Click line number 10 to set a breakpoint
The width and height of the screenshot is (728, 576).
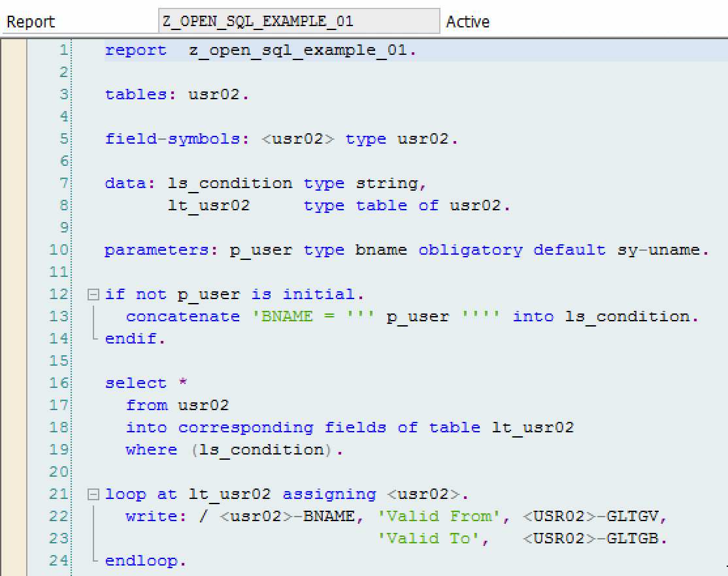(x=59, y=249)
